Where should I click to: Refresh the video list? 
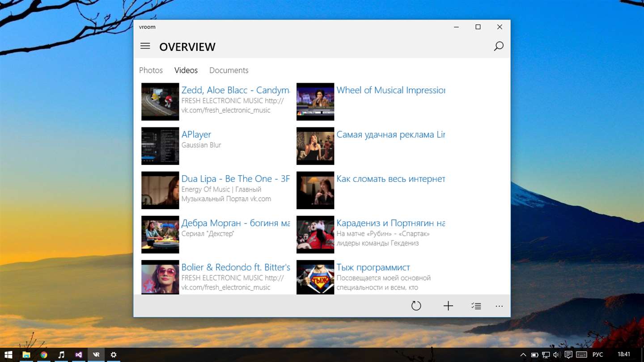(x=416, y=306)
